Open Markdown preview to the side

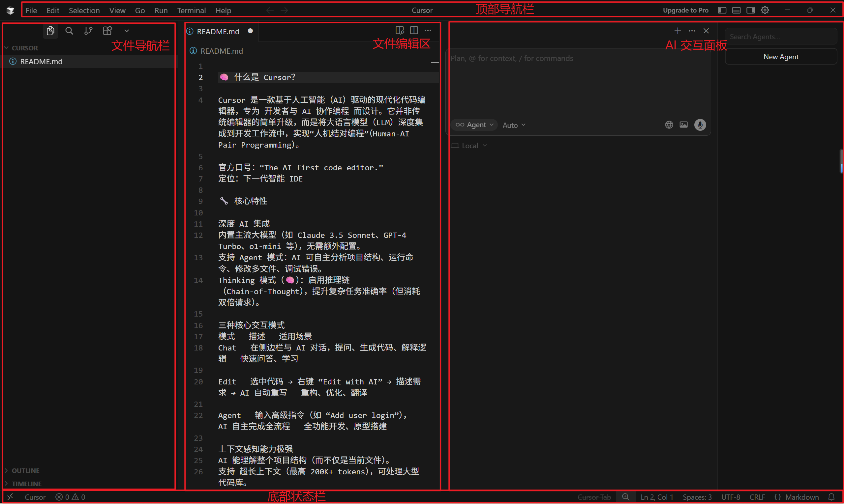(400, 31)
